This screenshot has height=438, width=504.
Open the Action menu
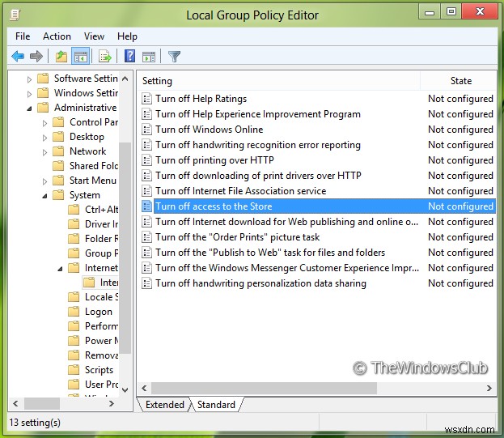click(57, 36)
